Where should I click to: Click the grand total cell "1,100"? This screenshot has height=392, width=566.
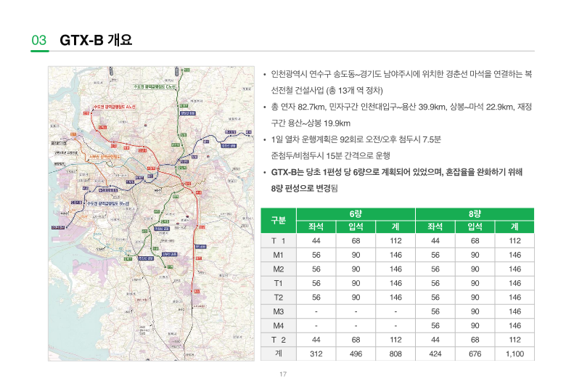[514, 354]
